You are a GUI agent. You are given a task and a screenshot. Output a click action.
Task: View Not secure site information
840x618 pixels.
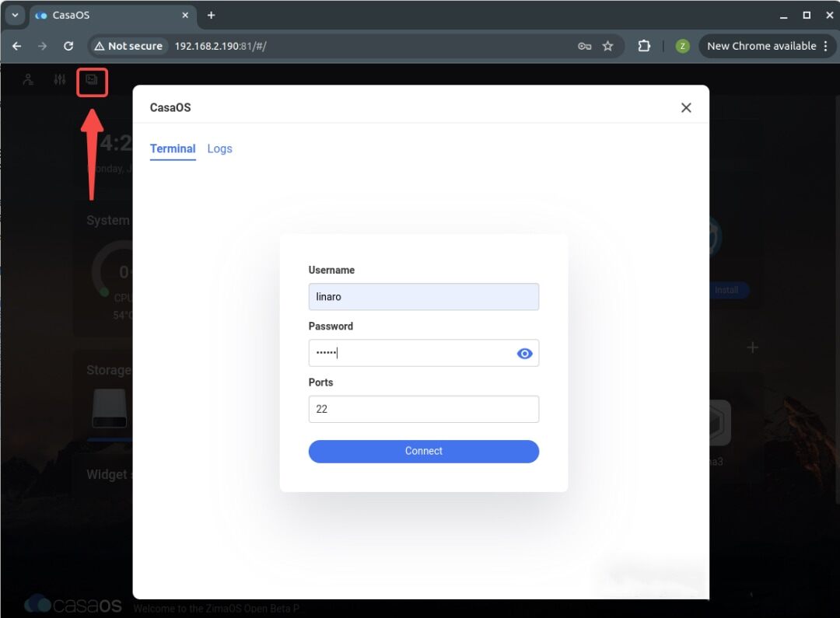point(128,46)
